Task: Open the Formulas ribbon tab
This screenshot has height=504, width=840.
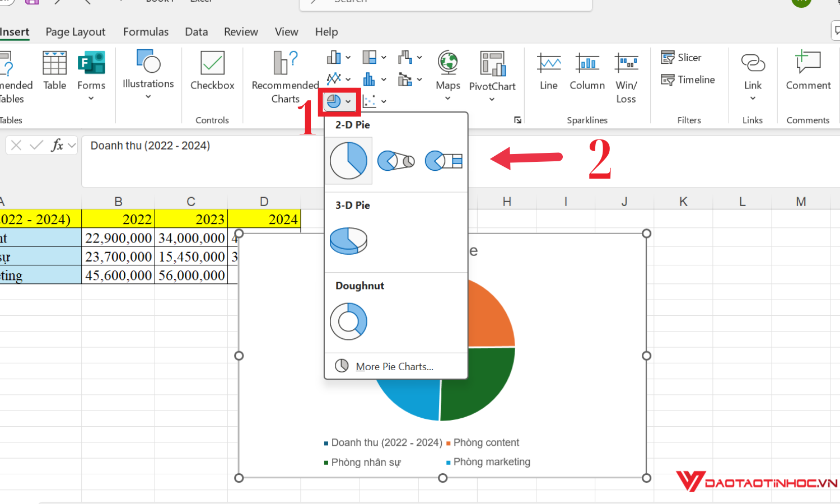Action: point(146,32)
